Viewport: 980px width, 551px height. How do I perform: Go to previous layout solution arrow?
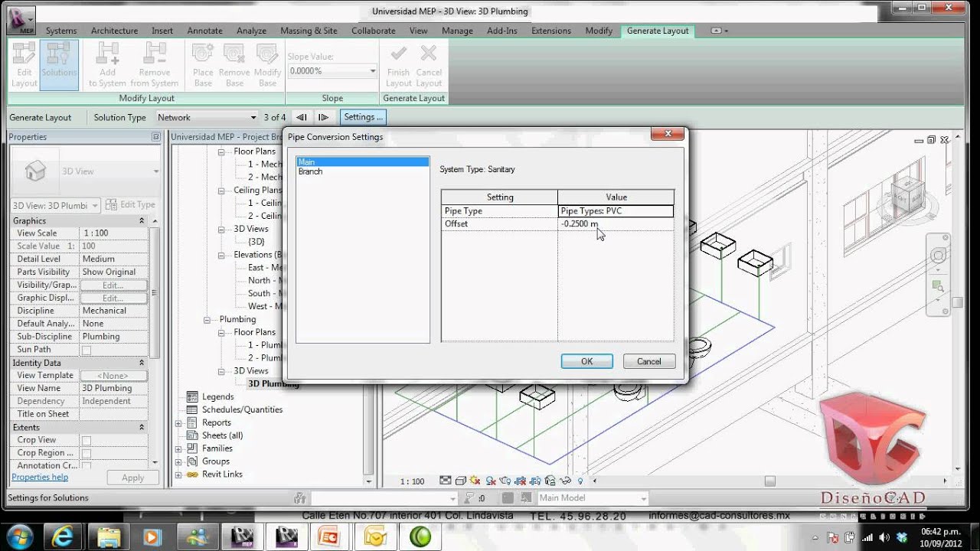(302, 117)
